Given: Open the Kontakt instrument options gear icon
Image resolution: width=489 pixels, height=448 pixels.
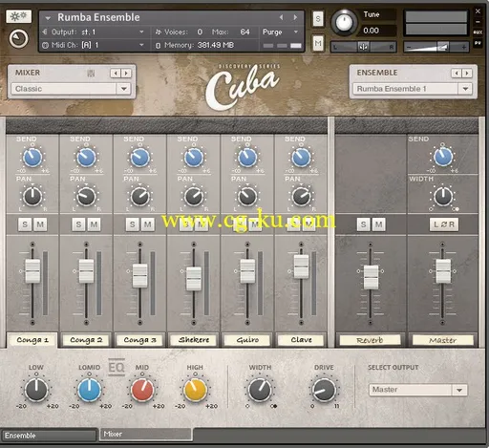Looking at the screenshot, I should pos(18,16).
